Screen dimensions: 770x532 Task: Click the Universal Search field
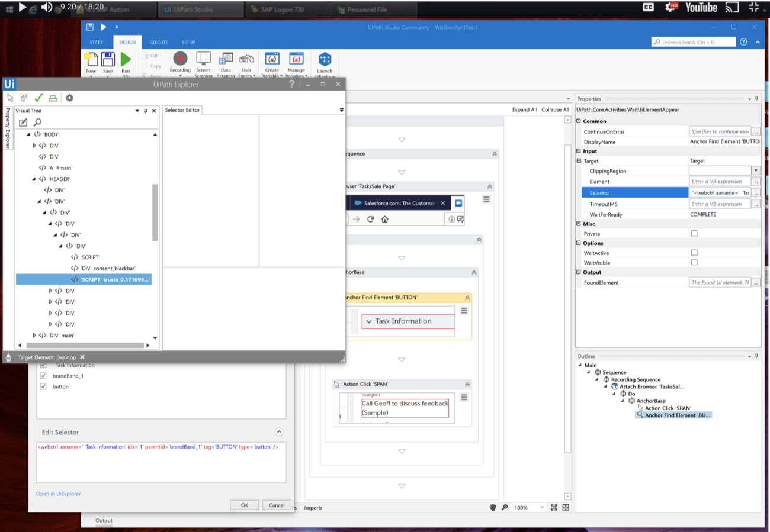[x=693, y=42]
